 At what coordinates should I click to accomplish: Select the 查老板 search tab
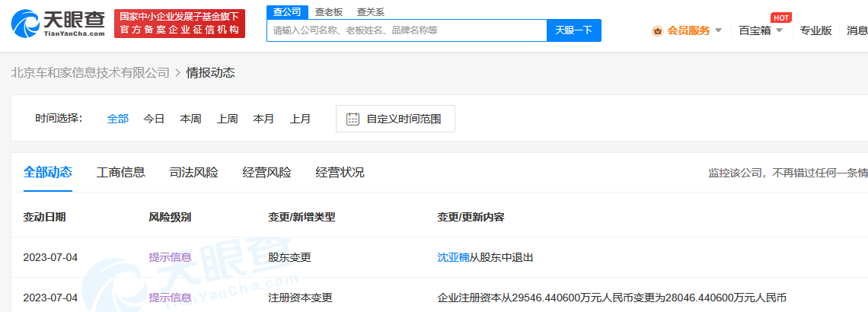[329, 11]
